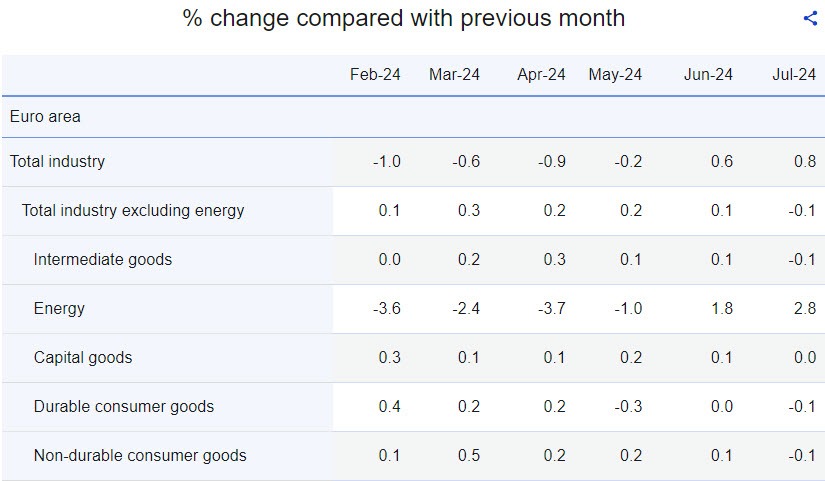Click the Euro area row label
The width and height of the screenshot is (825, 481).
coord(45,117)
